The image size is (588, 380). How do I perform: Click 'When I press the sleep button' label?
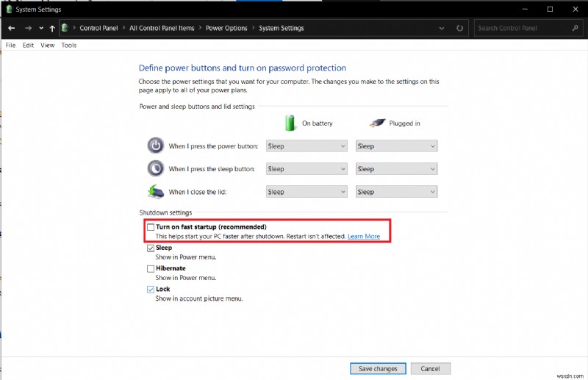[x=212, y=169]
